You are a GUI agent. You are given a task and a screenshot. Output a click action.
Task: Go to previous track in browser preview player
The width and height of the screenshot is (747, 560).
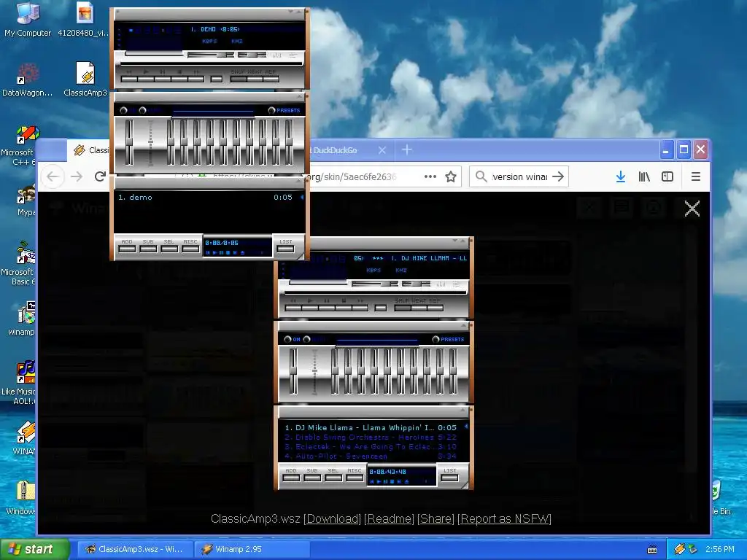[293, 308]
